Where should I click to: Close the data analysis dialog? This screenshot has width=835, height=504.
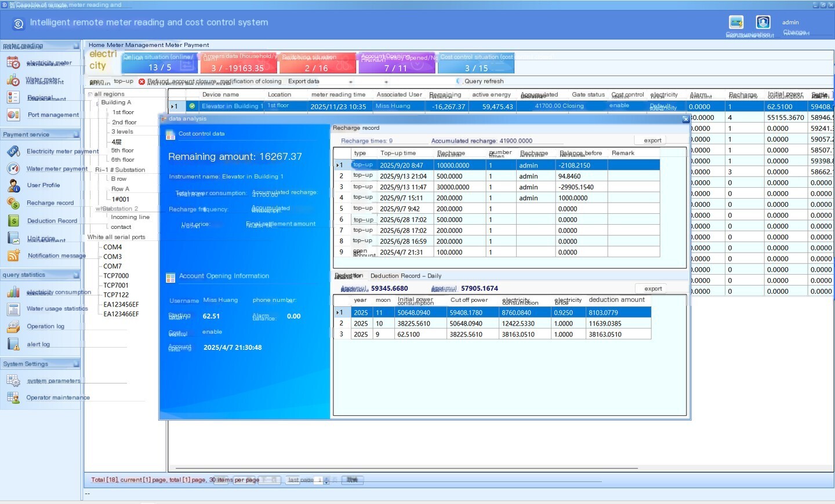coord(685,119)
